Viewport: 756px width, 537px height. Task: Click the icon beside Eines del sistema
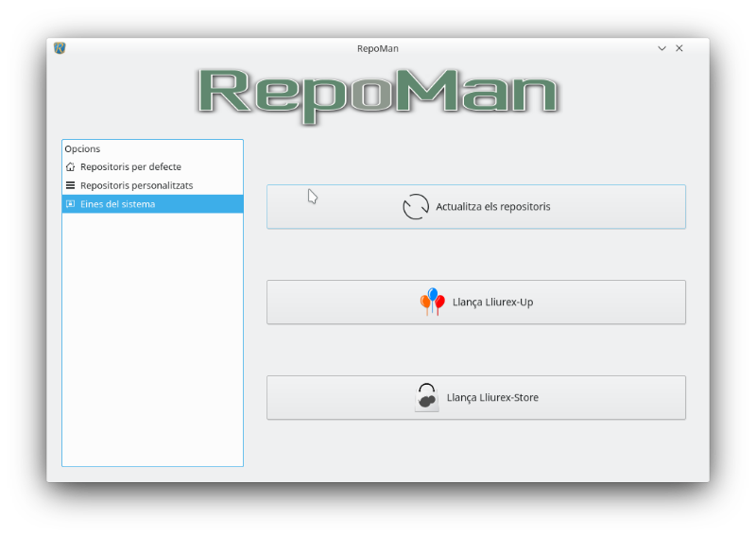click(x=70, y=204)
